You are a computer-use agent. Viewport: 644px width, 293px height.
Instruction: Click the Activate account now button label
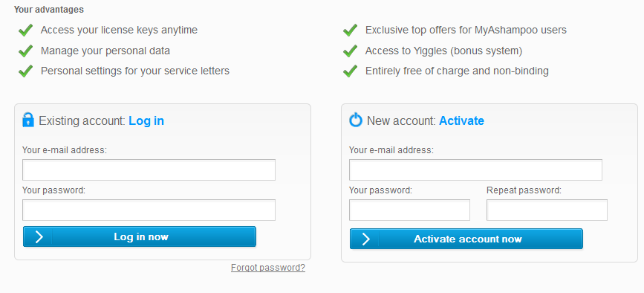click(x=468, y=239)
